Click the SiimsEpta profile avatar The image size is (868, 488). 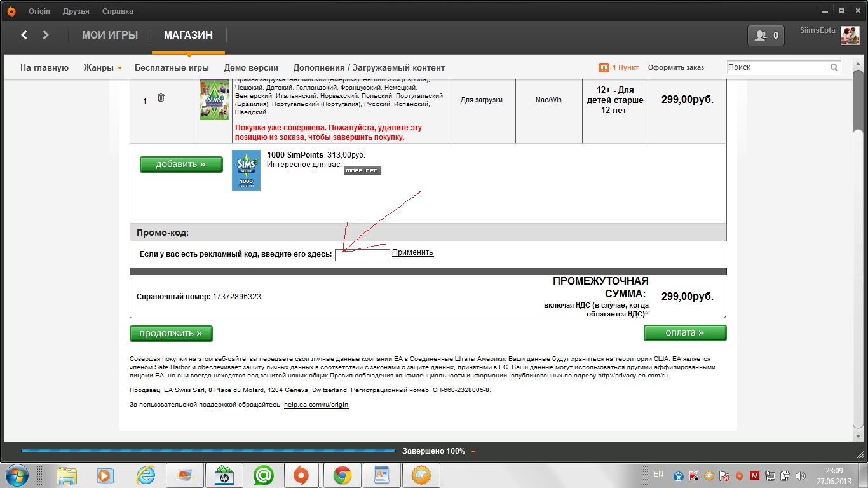[850, 36]
